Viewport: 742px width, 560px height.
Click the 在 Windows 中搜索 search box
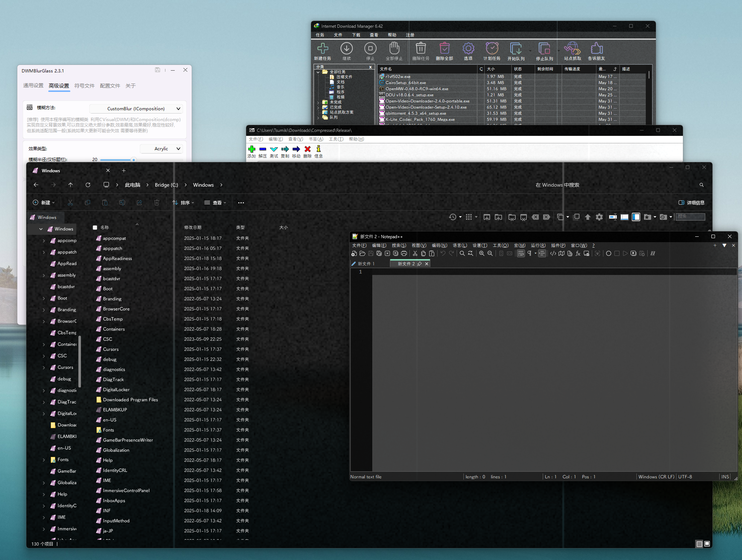[619, 185]
